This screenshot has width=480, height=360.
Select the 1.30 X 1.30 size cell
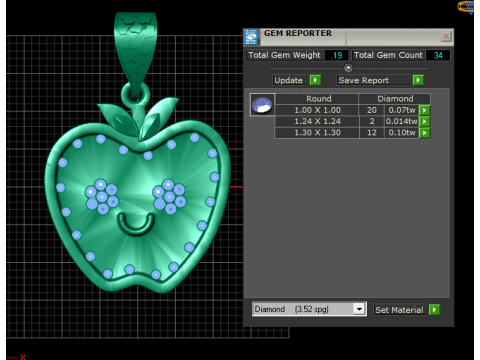[317, 133]
